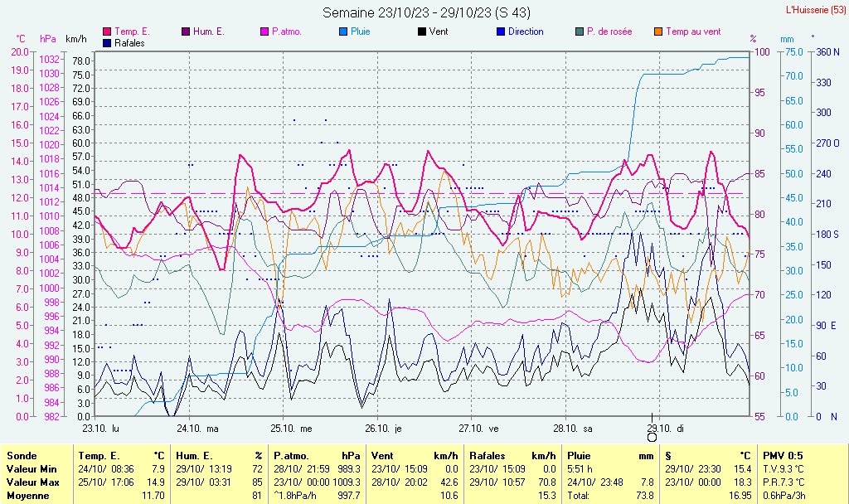Click the 'Temp au vent' legend label
The height and width of the screenshot is (504, 849).
click(x=693, y=32)
